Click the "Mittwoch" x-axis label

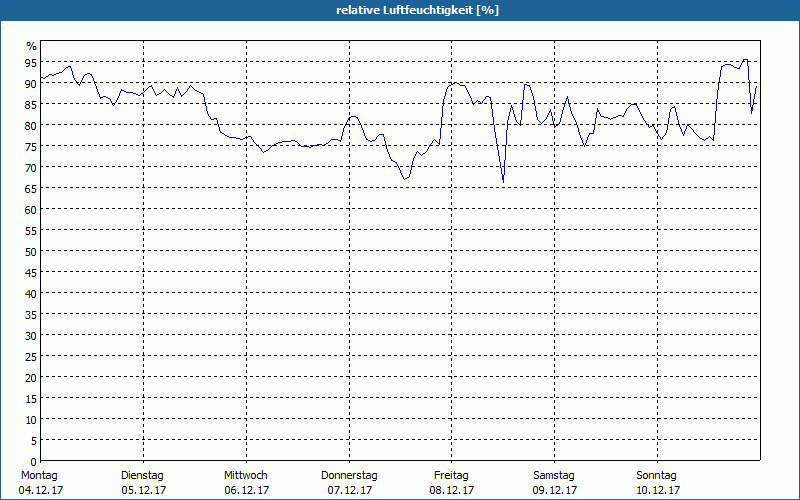pyautogui.click(x=246, y=475)
